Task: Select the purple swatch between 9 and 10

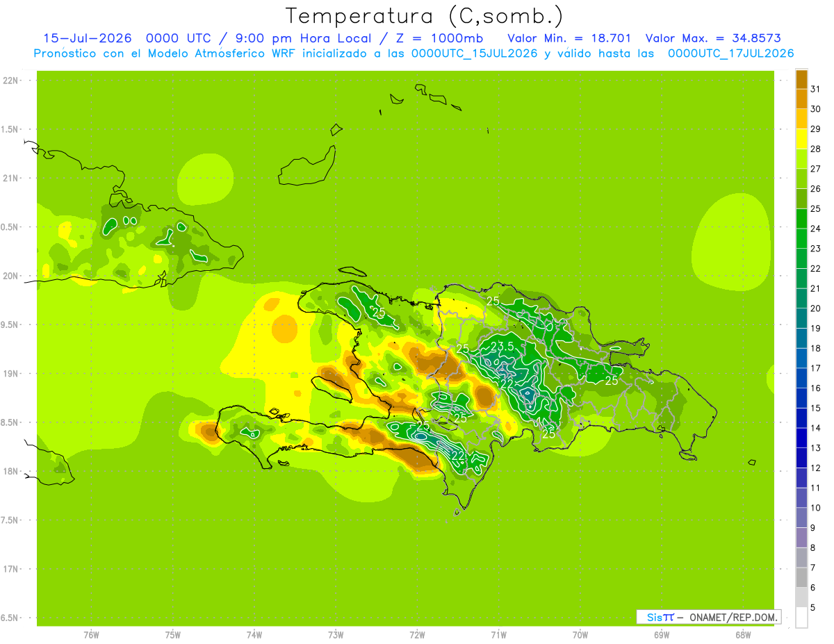Action: [x=801, y=518]
